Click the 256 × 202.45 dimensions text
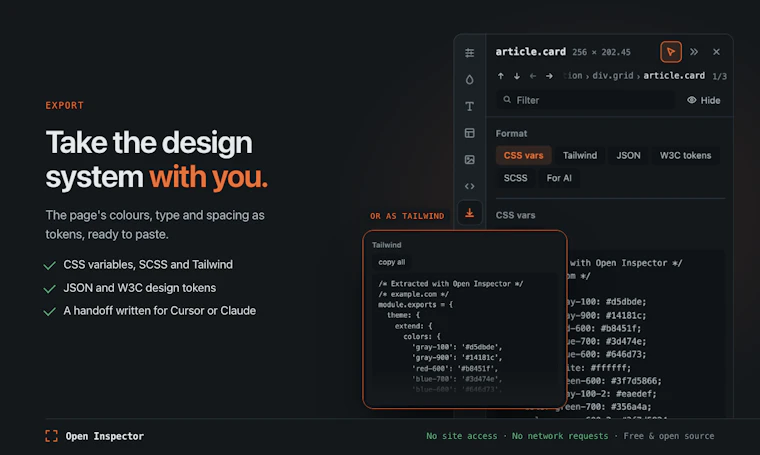The width and height of the screenshot is (760, 455). coord(601,52)
